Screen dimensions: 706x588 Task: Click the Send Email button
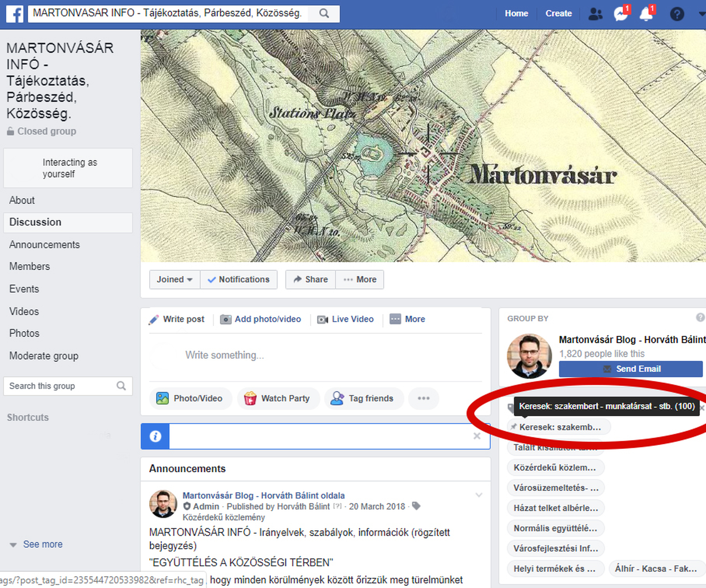coord(631,369)
